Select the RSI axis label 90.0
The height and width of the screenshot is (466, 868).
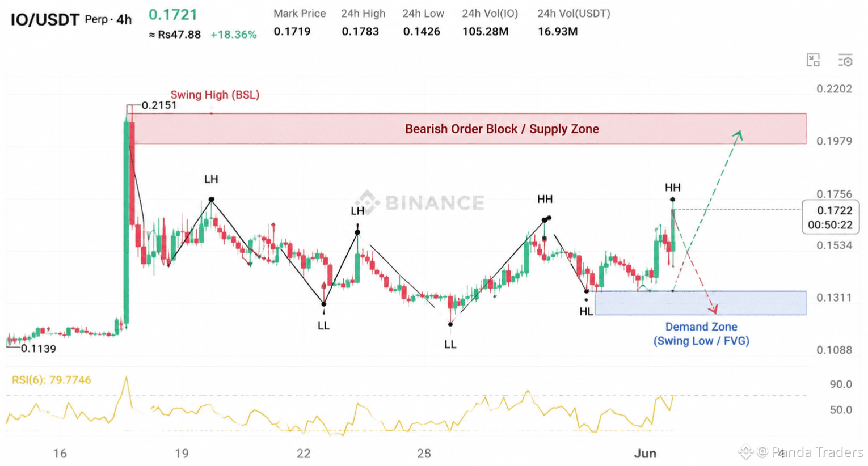pyautogui.click(x=841, y=384)
